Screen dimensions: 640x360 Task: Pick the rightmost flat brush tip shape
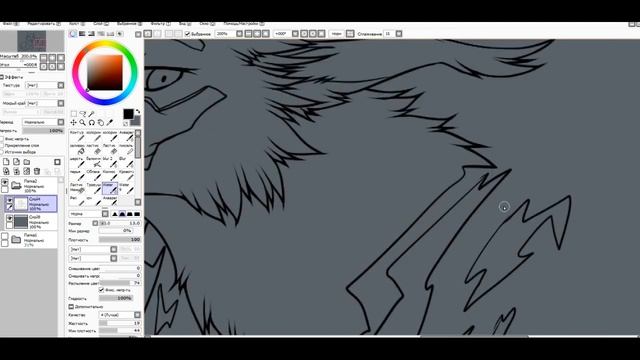click(x=137, y=214)
